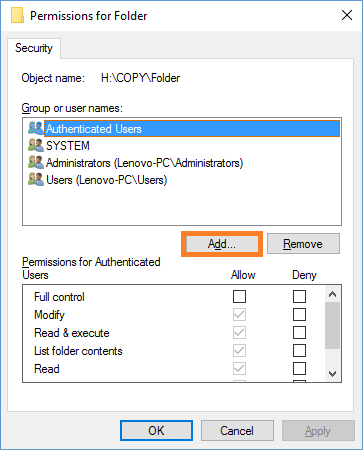Check Deny box for Full control
Viewport: 363px width, 450px height.
(x=299, y=296)
